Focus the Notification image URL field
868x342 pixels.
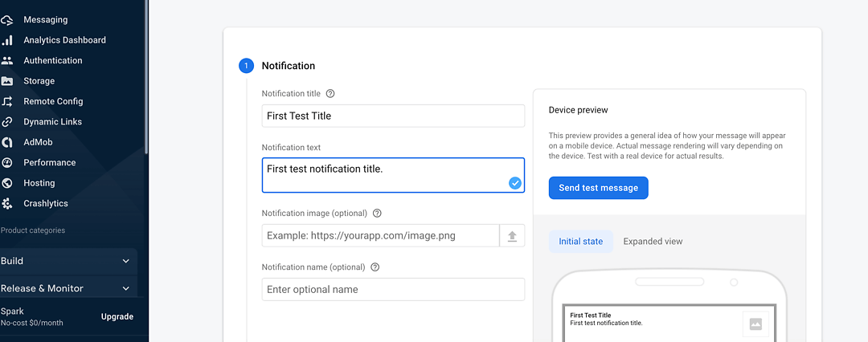pos(380,236)
